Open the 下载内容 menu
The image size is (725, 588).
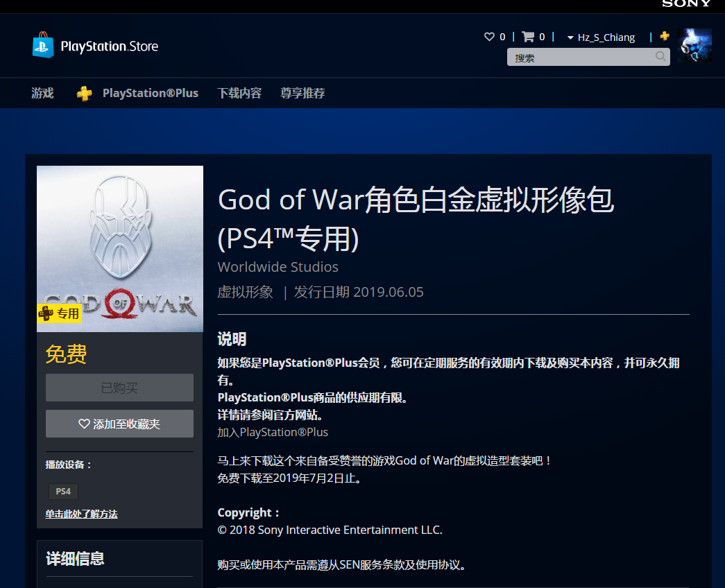pyautogui.click(x=239, y=93)
